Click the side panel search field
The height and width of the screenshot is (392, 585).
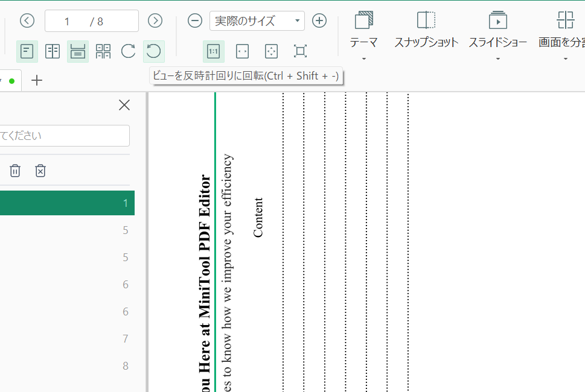pos(65,136)
